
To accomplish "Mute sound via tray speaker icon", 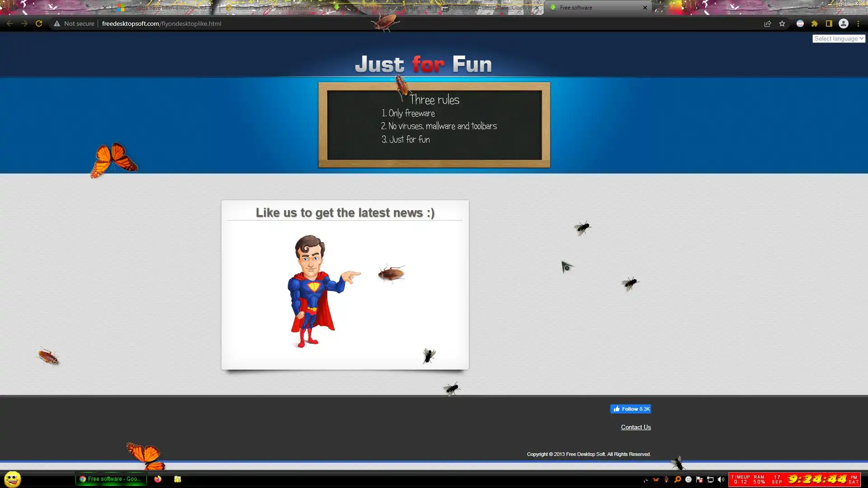I will click(x=721, y=479).
